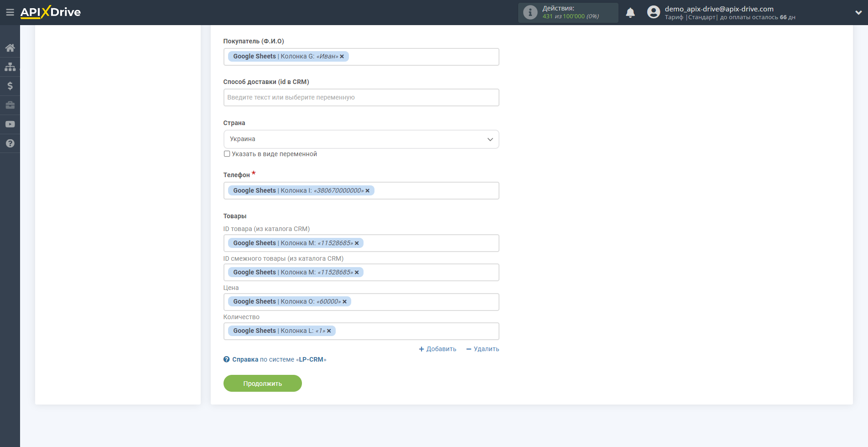Remove the «60000» price variable tag

pos(345,302)
